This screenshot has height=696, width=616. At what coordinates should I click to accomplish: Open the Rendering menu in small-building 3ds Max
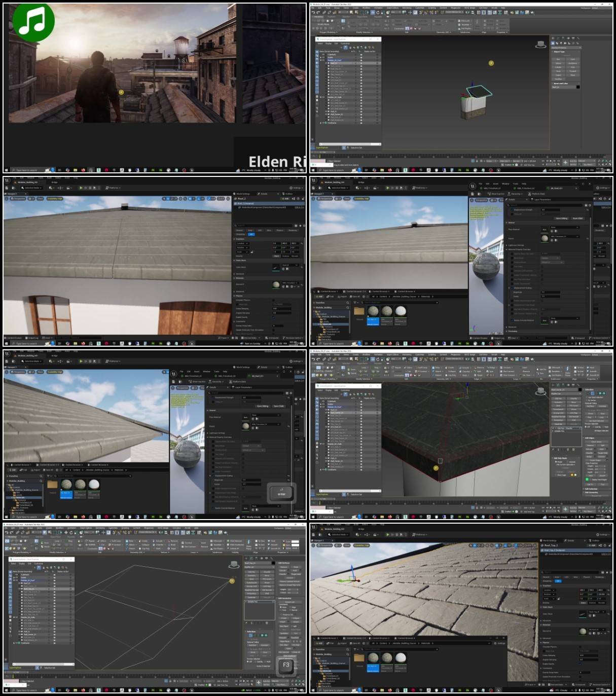pyautogui.click(x=407, y=8)
